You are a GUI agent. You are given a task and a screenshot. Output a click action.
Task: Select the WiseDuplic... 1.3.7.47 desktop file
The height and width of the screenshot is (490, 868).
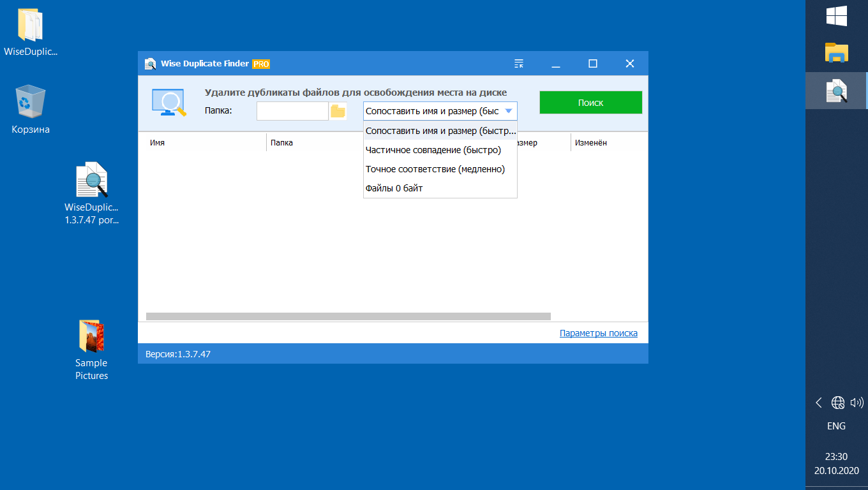click(x=92, y=194)
